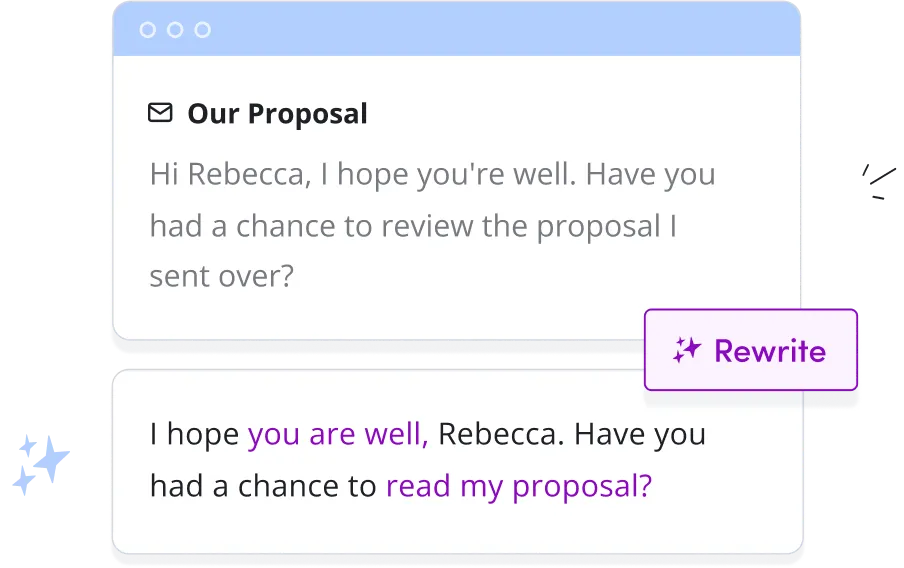904x568 pixels.
Task: Click the sparkle icon inside Rewrite button
Action: click(687, 350)
